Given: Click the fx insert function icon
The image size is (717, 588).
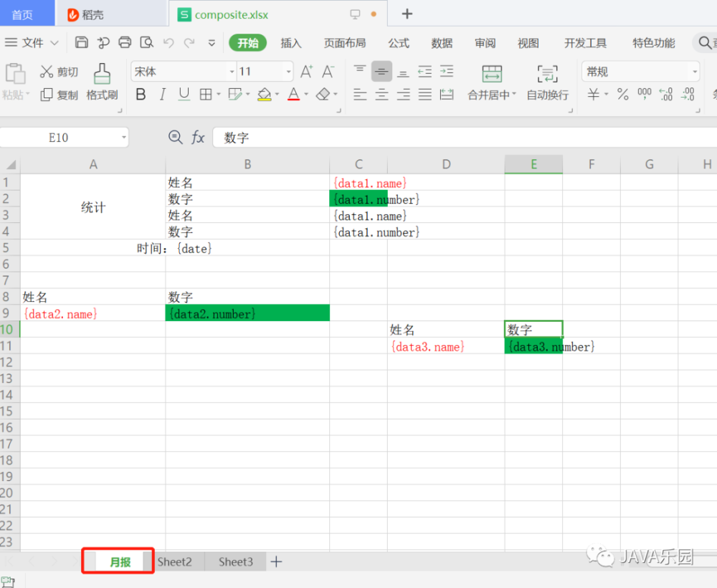Looking at the screenshot, I should [x=198, y=137].
